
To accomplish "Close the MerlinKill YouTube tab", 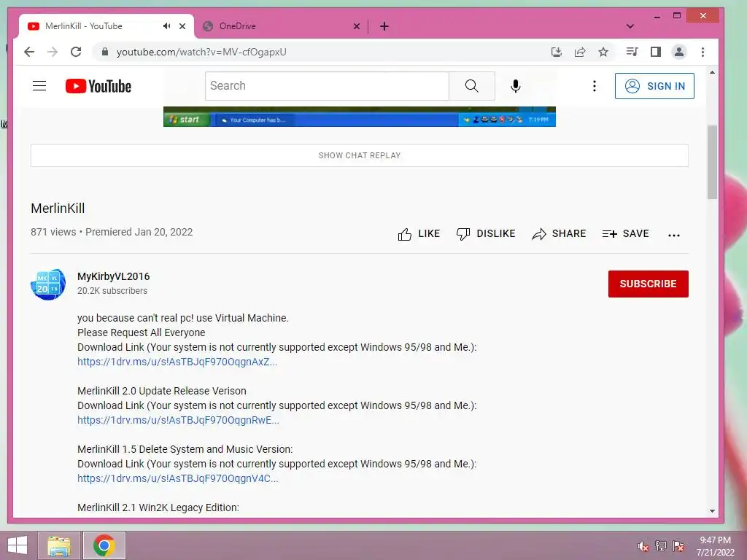I will pos(182,26).
